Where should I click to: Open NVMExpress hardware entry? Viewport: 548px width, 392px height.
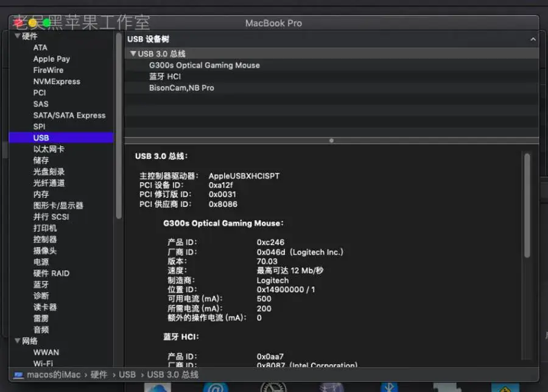pyautogui.click(x=57, y=82)
